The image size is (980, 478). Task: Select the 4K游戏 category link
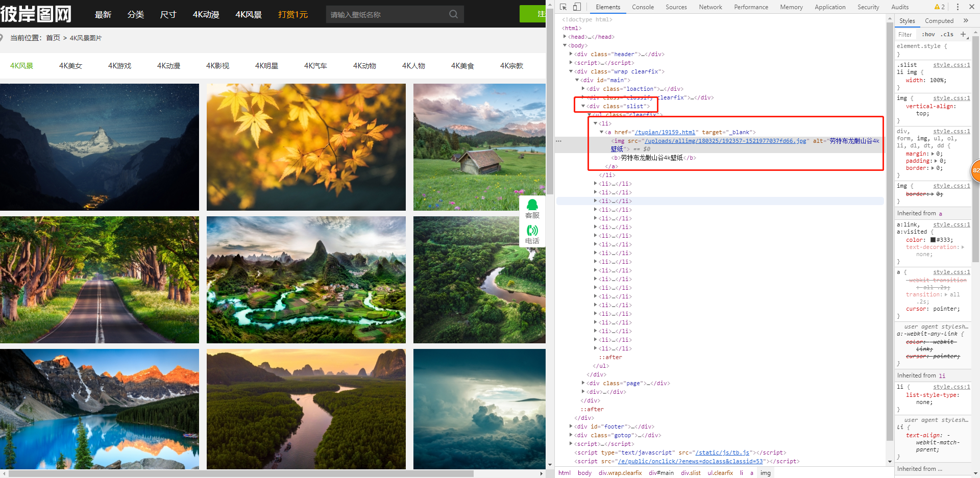coord(119,66)
